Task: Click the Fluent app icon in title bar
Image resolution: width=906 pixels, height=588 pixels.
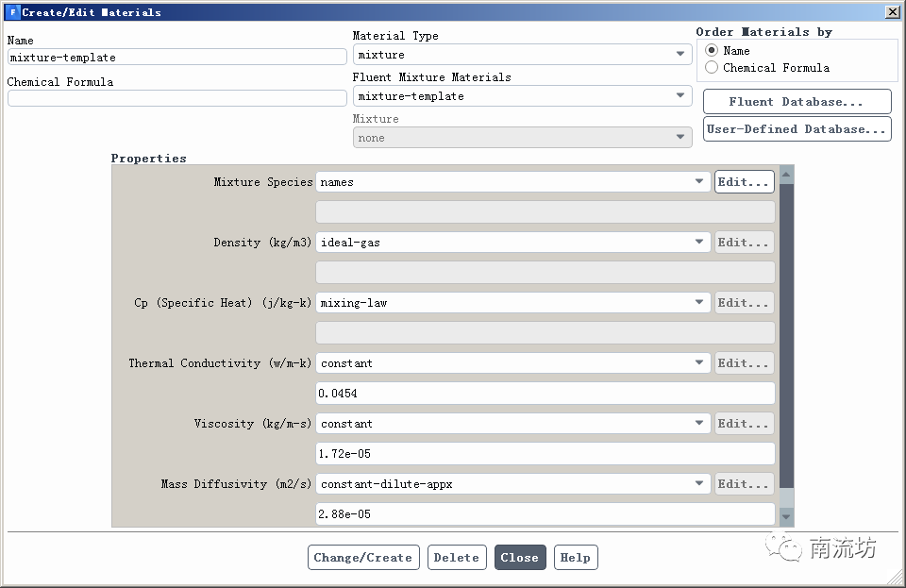Action: [x=12, y=11]
